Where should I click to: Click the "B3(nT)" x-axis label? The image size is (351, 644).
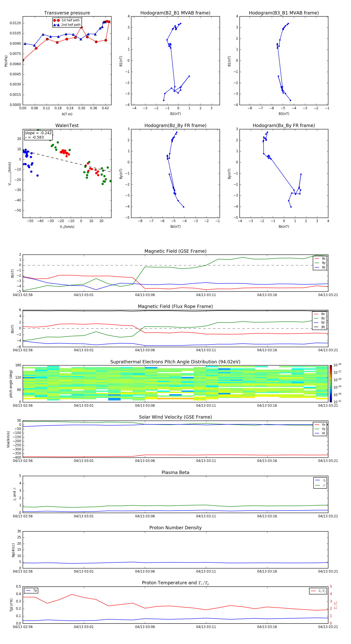[x=284, y=114]
